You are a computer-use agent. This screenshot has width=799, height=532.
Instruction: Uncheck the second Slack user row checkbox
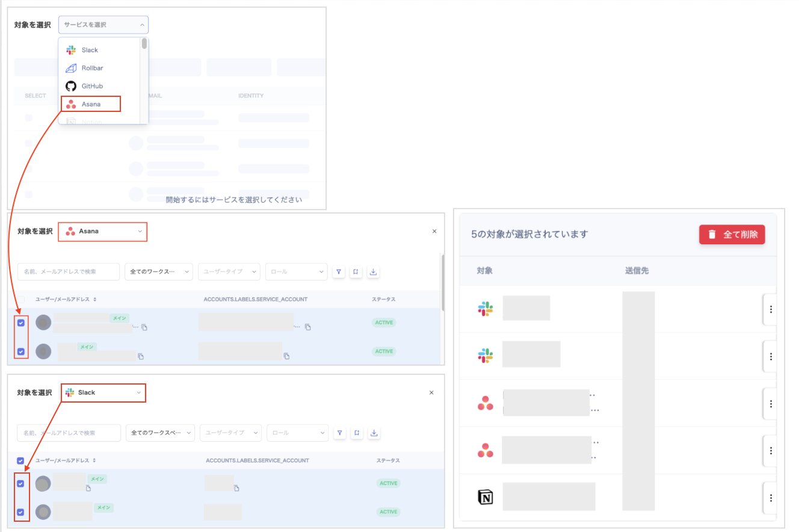point(21,512)
